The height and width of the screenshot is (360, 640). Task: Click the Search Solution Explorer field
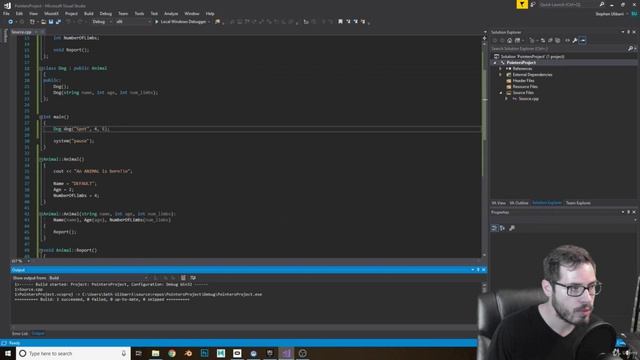click(559, 49)
